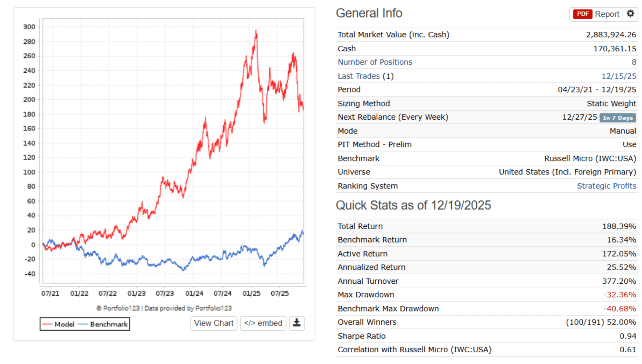Click the red Model line peak on chart
642x364 pixels.
pyautogui.click(x=256, y=32)
